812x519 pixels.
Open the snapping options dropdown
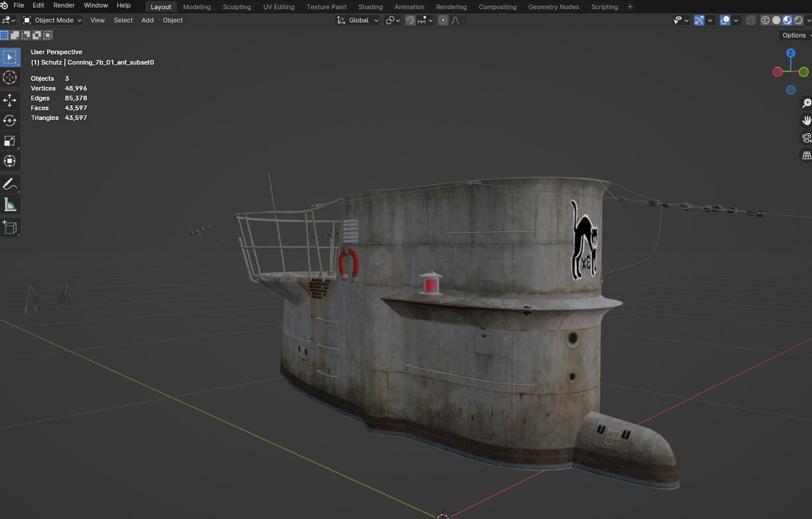coord(424,20)
